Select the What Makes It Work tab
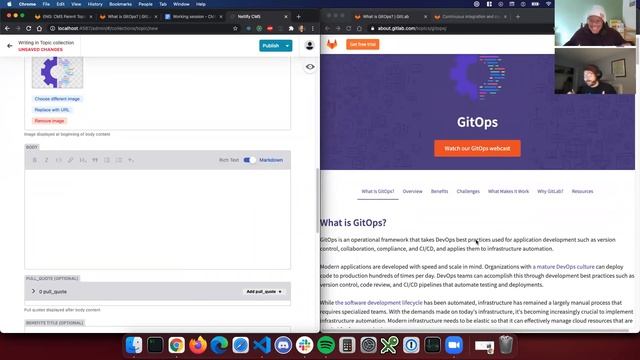The width and height of the screenshot is (640, 360). (508, 191)
